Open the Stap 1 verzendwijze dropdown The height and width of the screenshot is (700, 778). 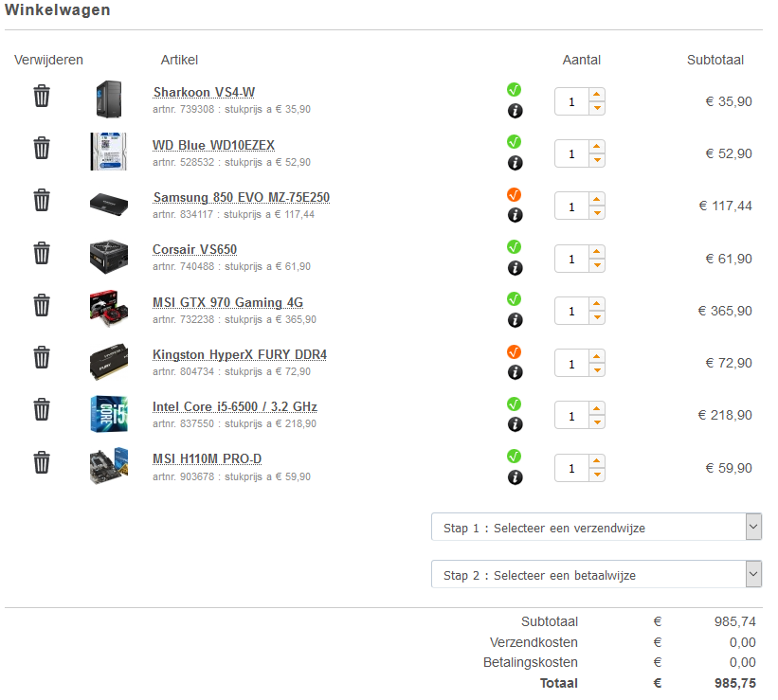pyautogui.click(x=596, y=528)
